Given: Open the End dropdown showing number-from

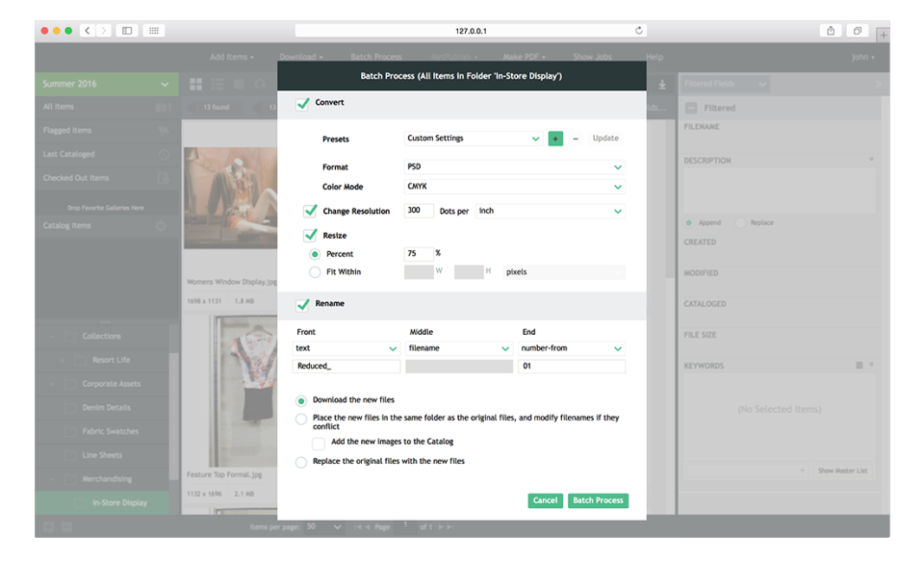Looking at the screenshot, I should coord(572,348).
